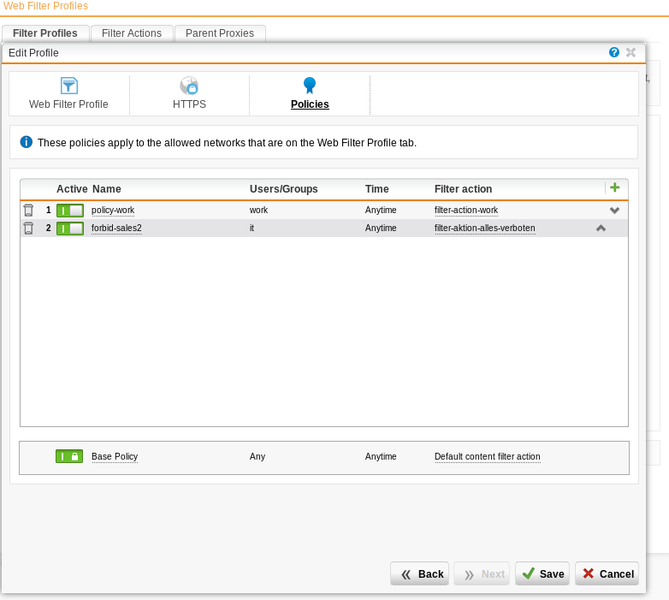Delete the policy-work rule via trash icon

(28, 210)
